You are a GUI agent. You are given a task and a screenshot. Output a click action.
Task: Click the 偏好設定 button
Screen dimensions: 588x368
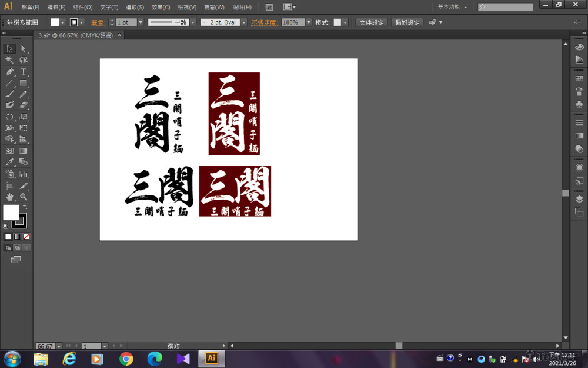click(407, 22)
